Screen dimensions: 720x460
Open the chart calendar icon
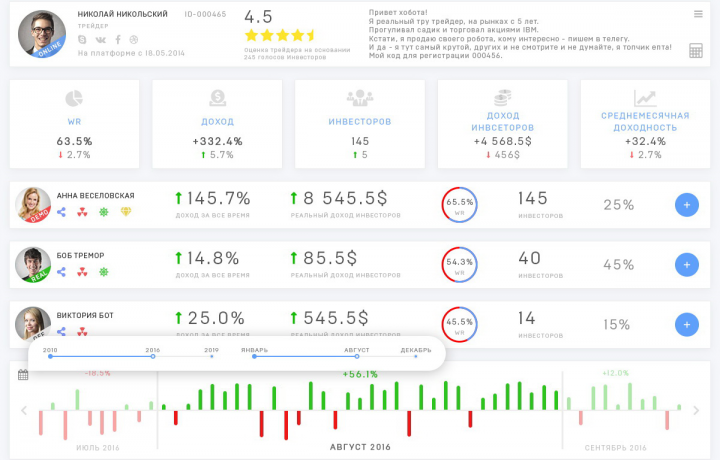(23, 375)
